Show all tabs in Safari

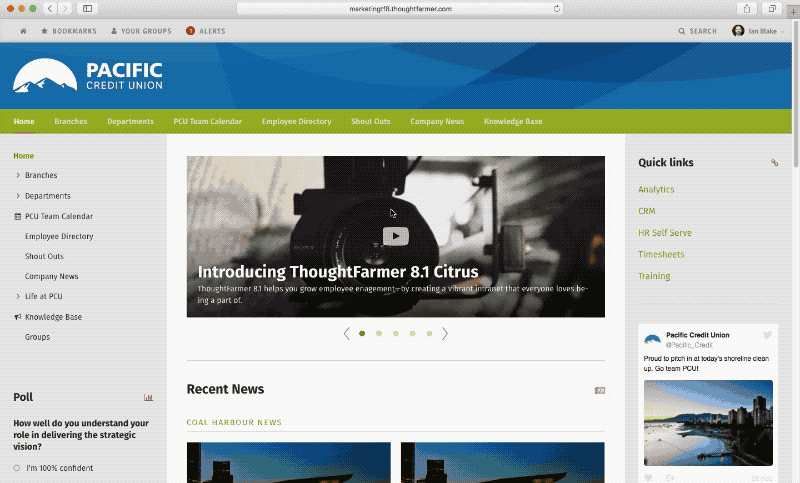772,9
